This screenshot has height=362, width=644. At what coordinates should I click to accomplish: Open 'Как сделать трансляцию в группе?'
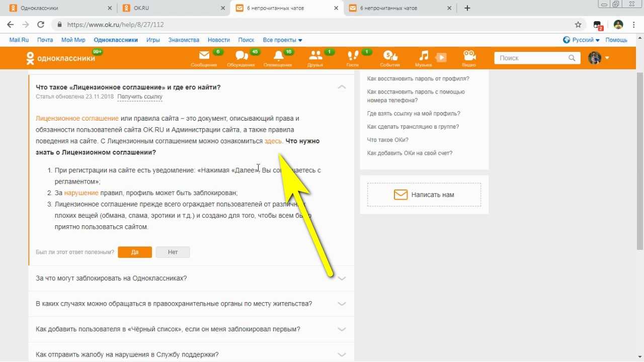(413, 127)
